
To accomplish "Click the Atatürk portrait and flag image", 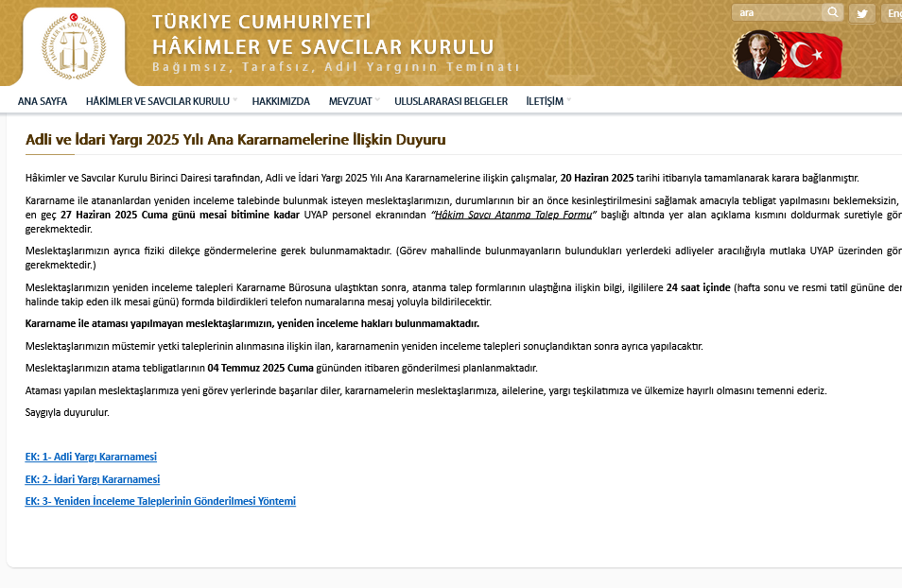I will point(788,55).
